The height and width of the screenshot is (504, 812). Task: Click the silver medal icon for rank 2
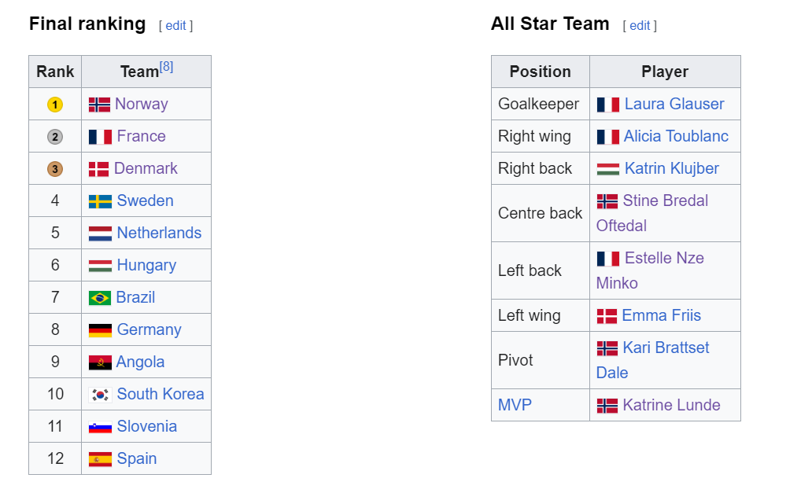coord(55,137)
